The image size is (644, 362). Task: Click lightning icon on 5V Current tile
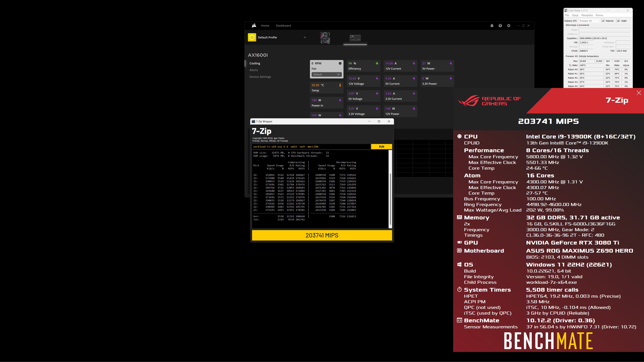[x=414, y=78]
